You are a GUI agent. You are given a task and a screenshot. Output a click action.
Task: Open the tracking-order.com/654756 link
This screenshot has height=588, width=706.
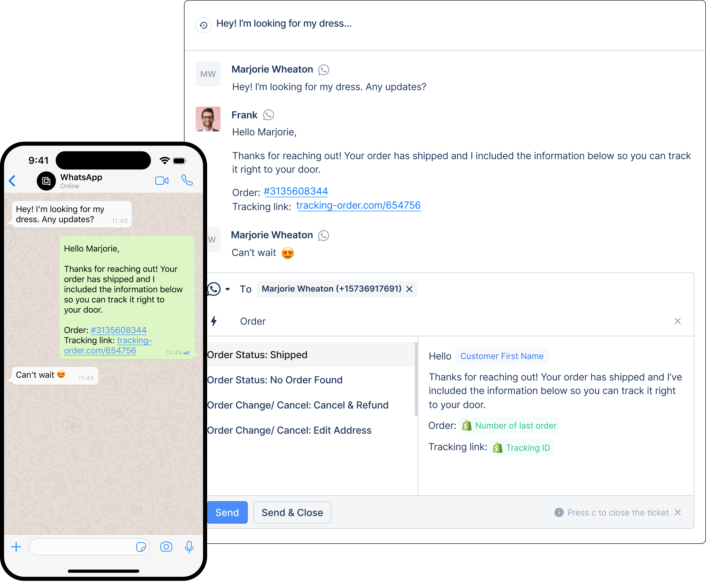pos(358,205)
